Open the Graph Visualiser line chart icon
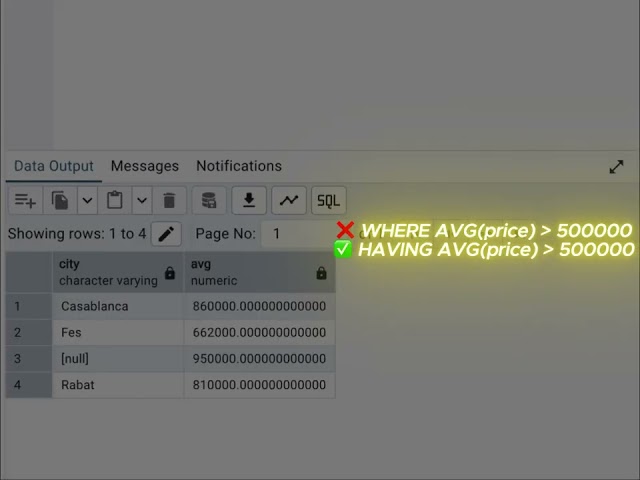Image resolution: width=640 pixels, height=480 pixels. tap(289, 200)
